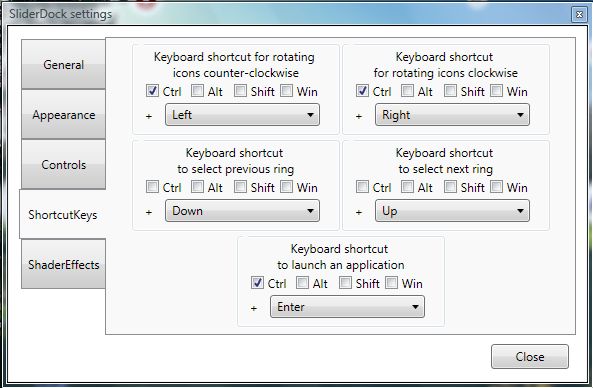Image resolution: width=593 pixels, height=388 pixels.
Task: Check Shift for launch an application
Action: tap(345, 283)
